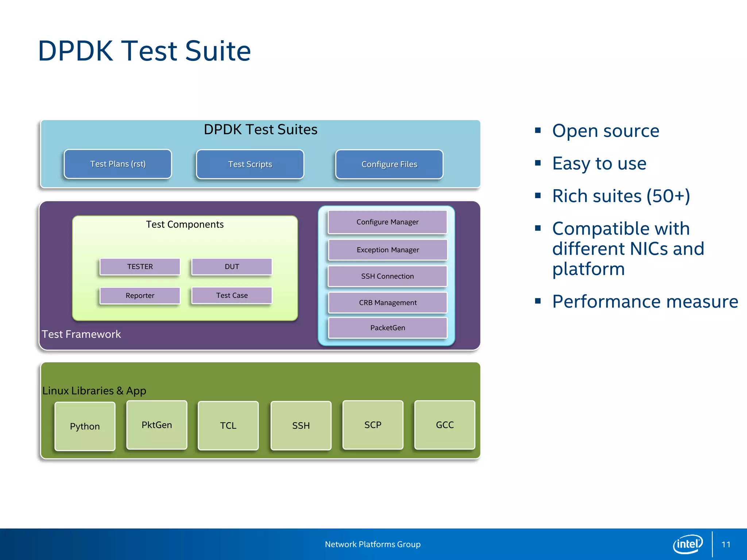Screen dimensions: 747x560
Task: Select the TESTER component block
Action: [140, 267]
